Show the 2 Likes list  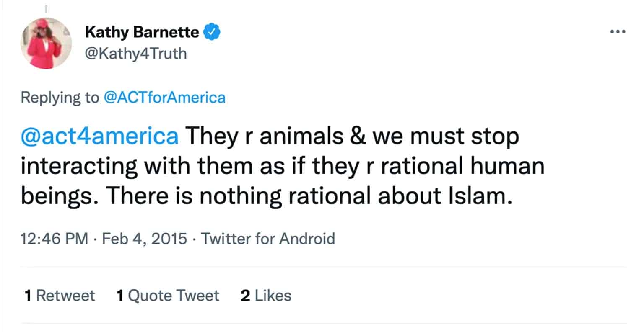point(266,296)
